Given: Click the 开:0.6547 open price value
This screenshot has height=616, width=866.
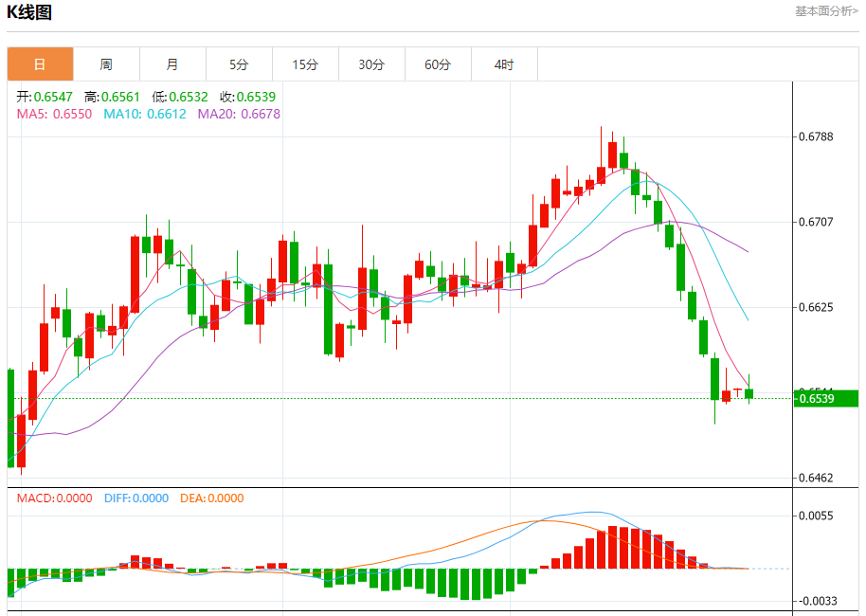Looking at the screenshot, I should click(45, 97).
